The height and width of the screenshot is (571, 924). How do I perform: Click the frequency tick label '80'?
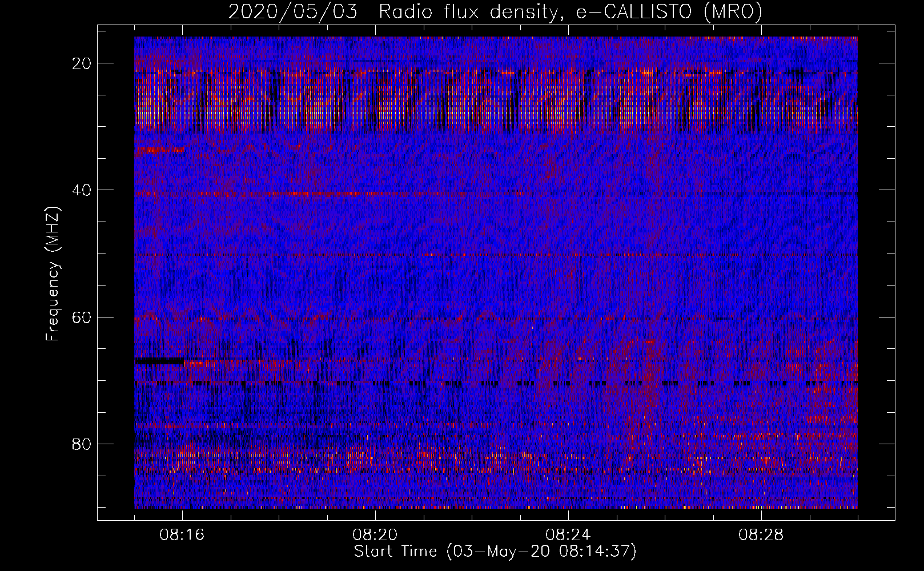[82, 444]
